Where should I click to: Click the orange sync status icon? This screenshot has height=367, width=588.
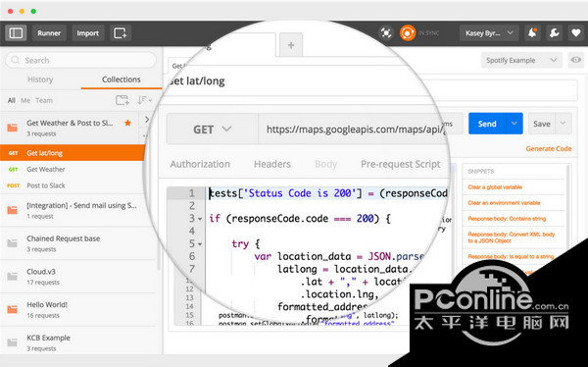(408, 33)
